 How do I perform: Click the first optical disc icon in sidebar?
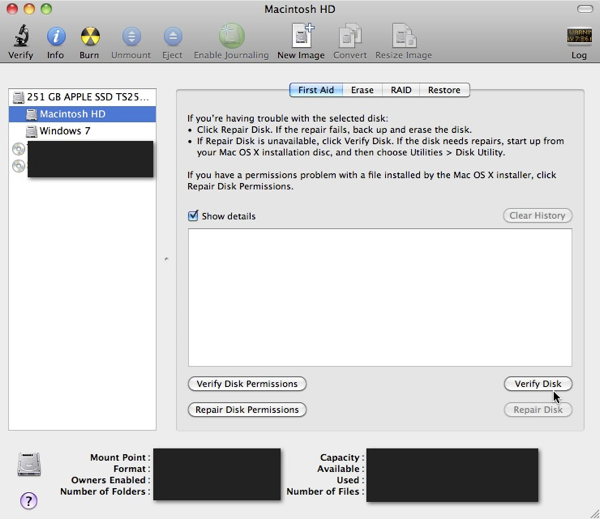point(18,149)
